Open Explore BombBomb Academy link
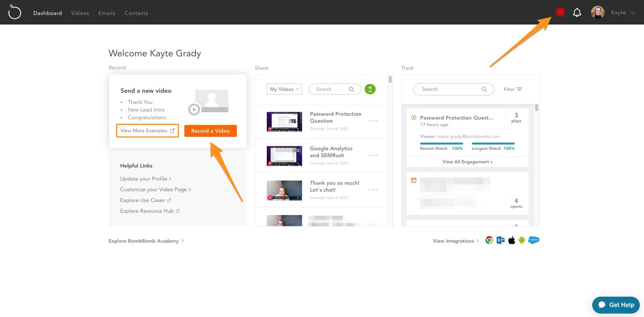This screenshot has height=317, width=644. tap(146, 241)
